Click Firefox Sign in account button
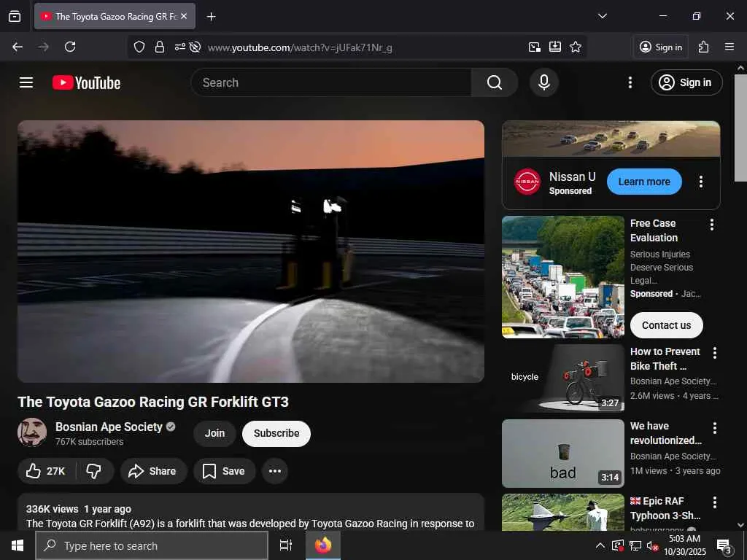The height and width of the screenshot is (560, 747). [x=661, y=47]
